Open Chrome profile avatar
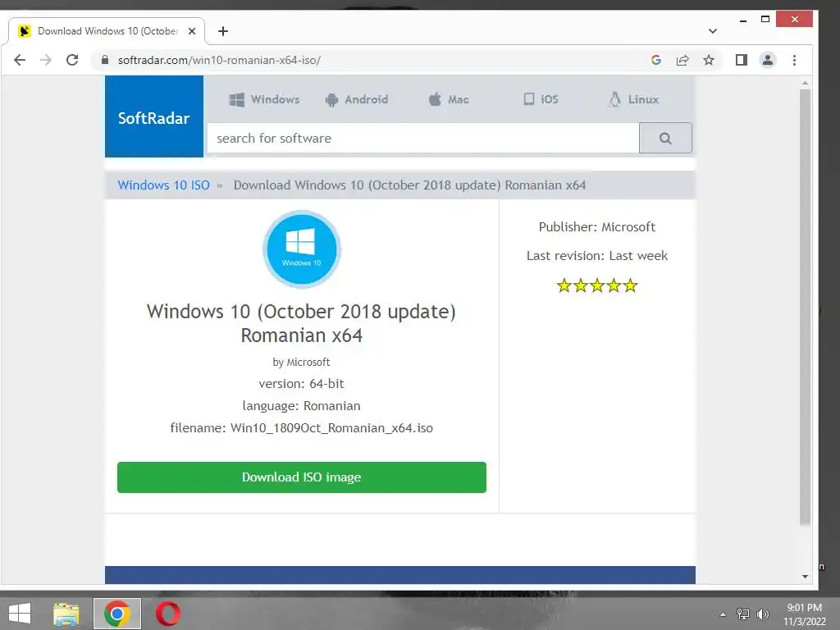Screen dimensions: 840x630 768,60
